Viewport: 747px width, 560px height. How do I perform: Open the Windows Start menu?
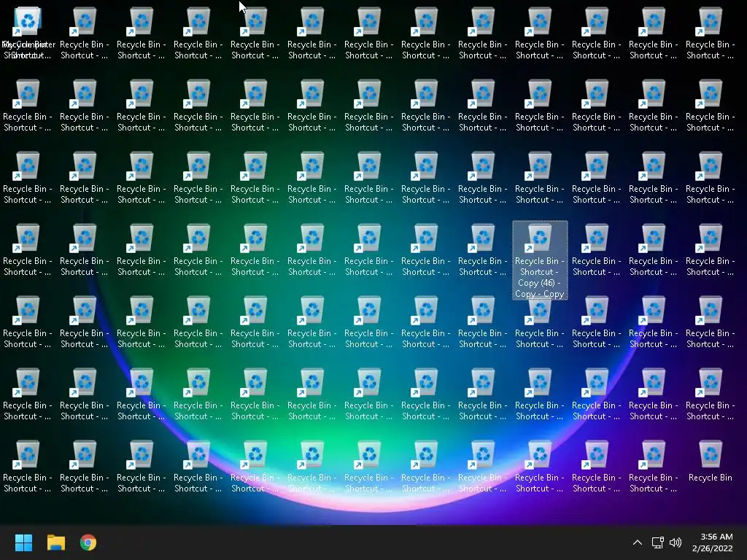coord(23,542)
